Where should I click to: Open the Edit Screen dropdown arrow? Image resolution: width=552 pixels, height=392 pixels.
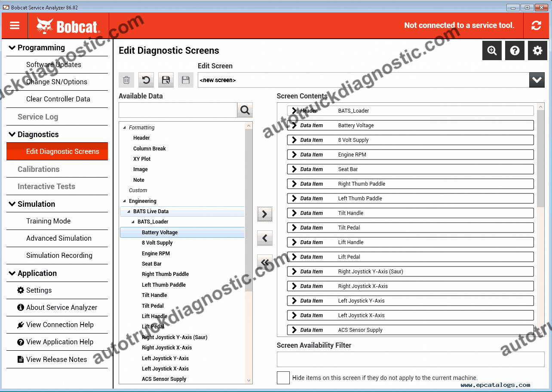(x=537, y=80)
